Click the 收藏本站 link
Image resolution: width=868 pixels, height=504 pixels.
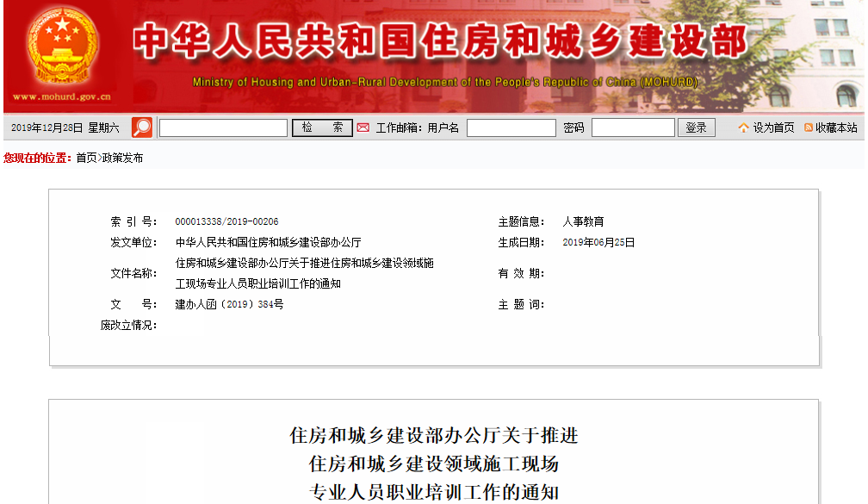[x=836, y=128]
